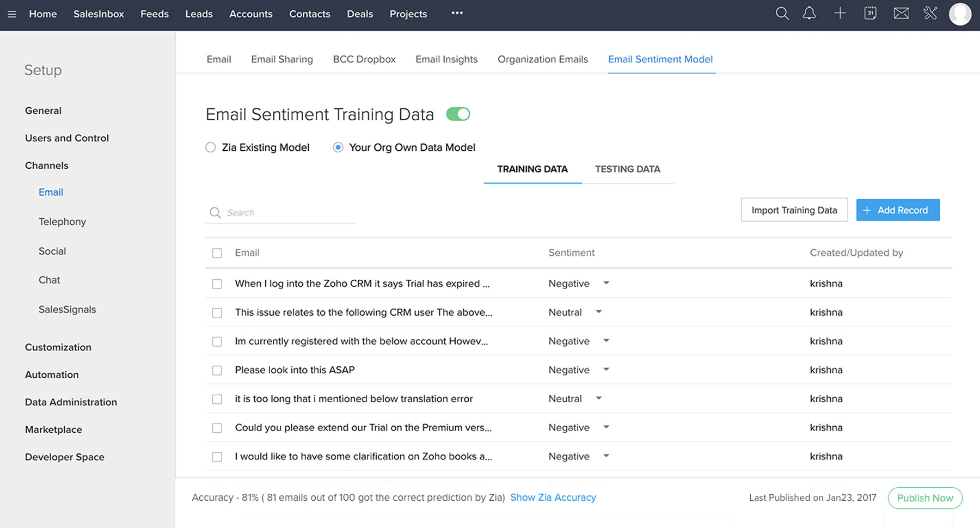Switch to the Email Sharing tab
The height and width of the screenshot is (528, 980).
(282, 59)
